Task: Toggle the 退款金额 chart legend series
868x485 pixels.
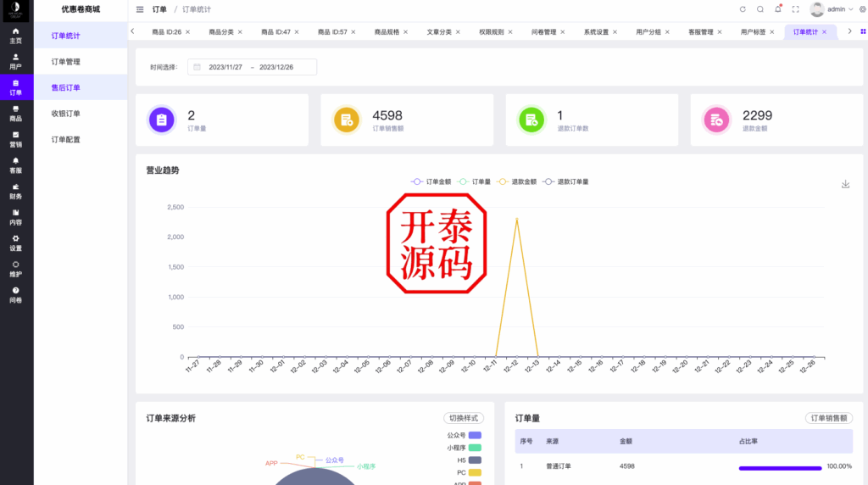Action: tap(517, 181)
